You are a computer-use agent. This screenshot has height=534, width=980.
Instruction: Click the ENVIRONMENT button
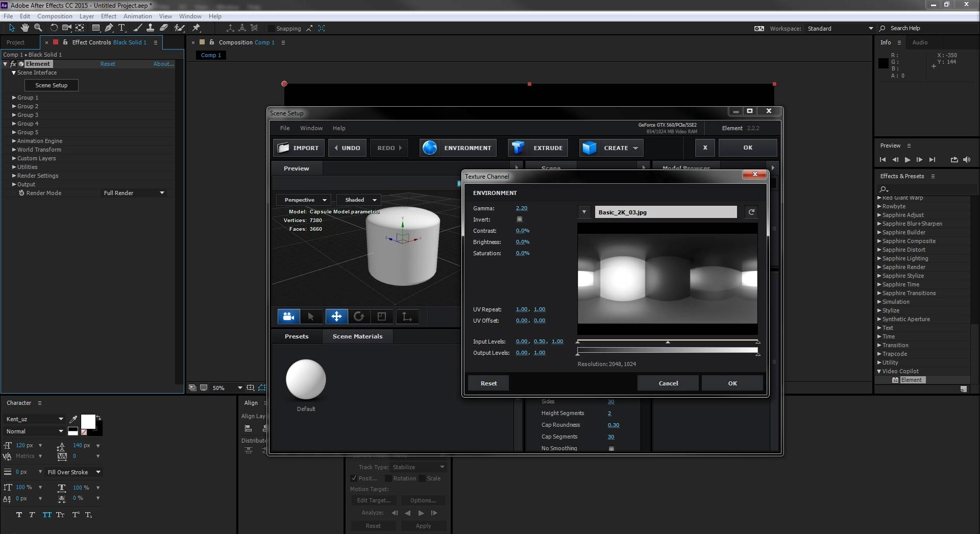(458, 148)
